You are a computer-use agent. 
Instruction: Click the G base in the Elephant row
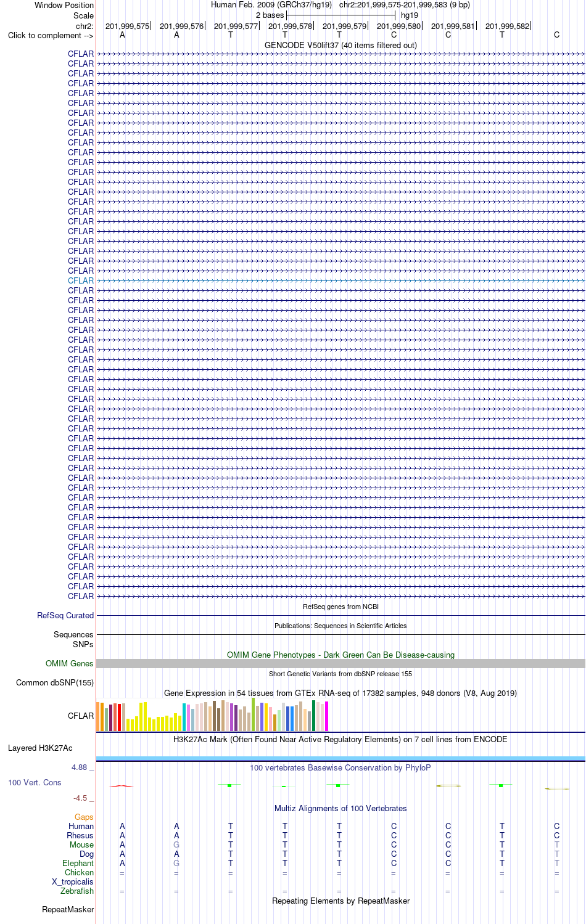pyautogui.click(x=176, y=863)
